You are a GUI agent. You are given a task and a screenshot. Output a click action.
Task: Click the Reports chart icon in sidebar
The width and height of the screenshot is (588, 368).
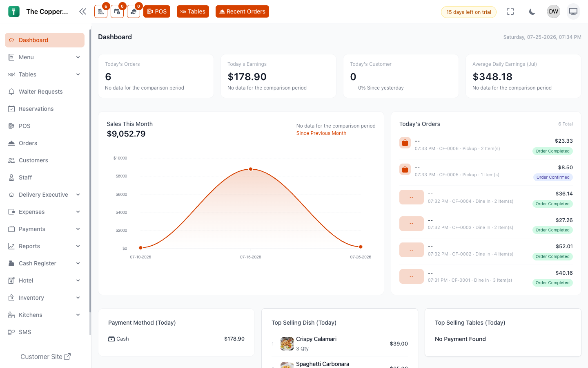[x=11, y=246]
